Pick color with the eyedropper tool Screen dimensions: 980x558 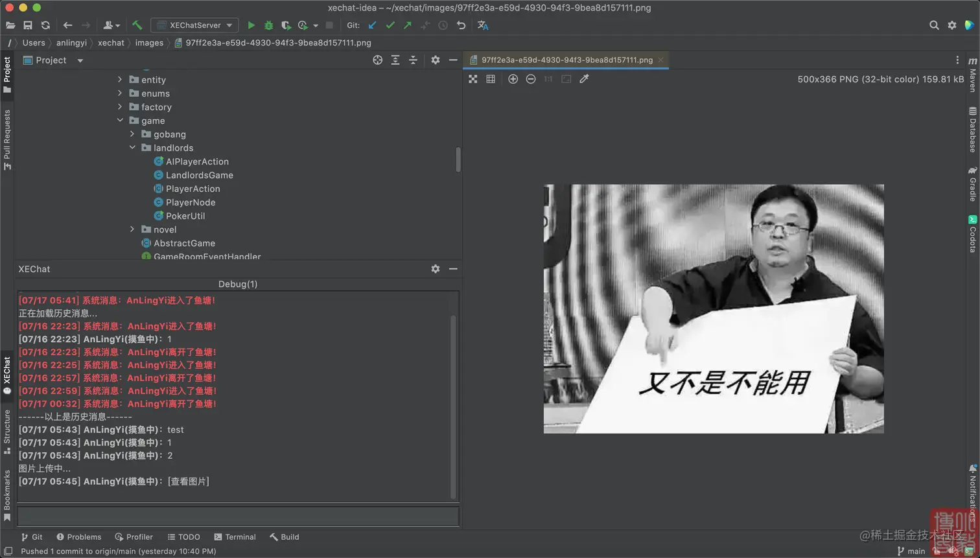tap(584, 79)
